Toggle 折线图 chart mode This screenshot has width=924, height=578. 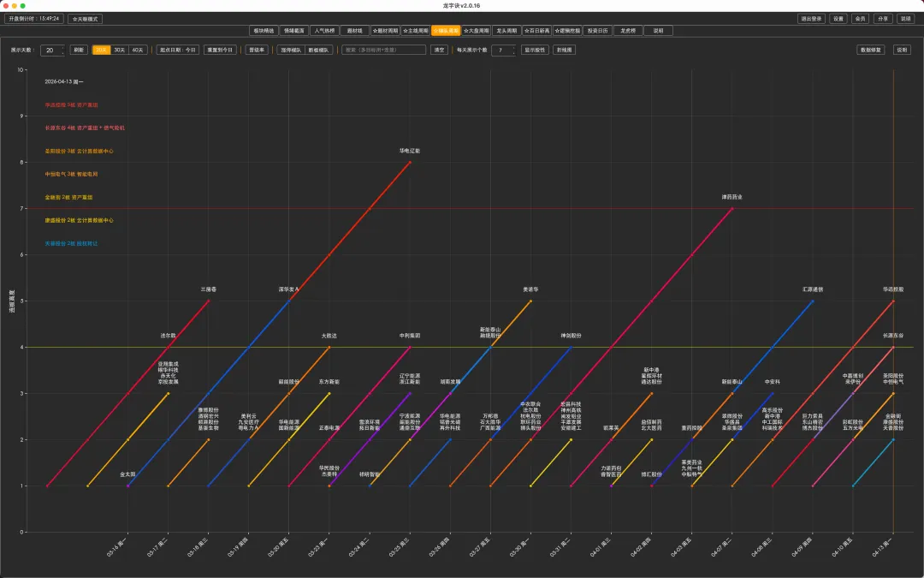coord(564,51)
